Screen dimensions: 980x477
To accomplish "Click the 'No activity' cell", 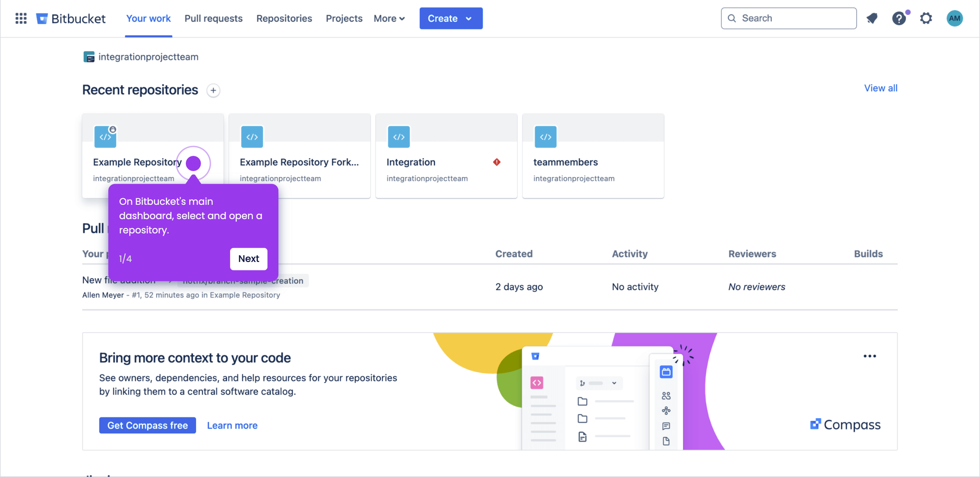I will tap(635, 287).
